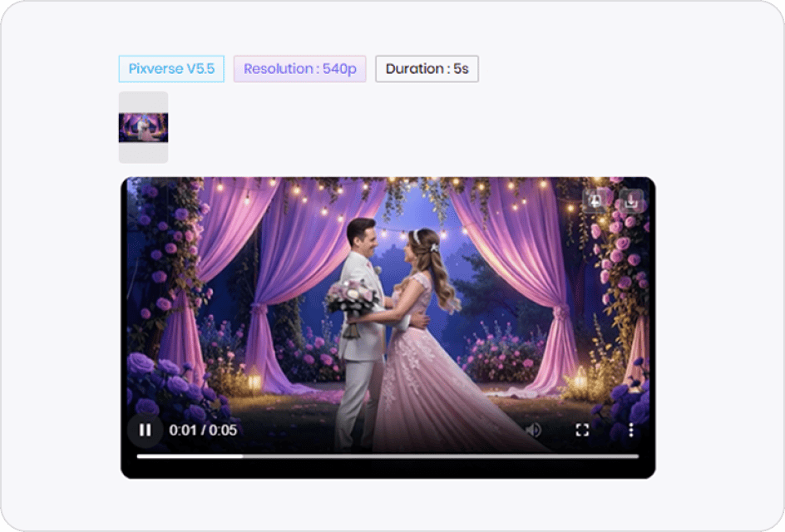Image resolution: width=785 pixels, height=532 pixels.
Task: Click the bell-shaped overlay icon on the video
Action: click(595, 199)
